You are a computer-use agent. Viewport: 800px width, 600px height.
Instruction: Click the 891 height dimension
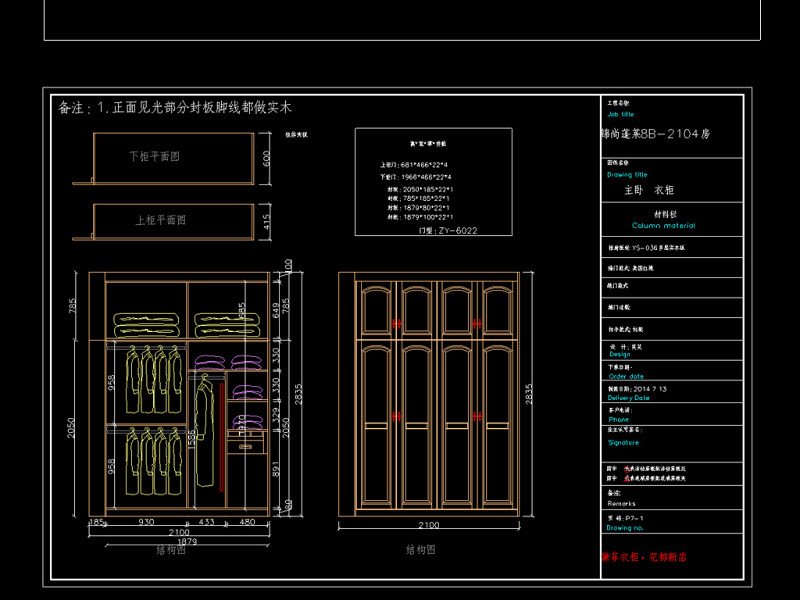(x=276, y=469)
